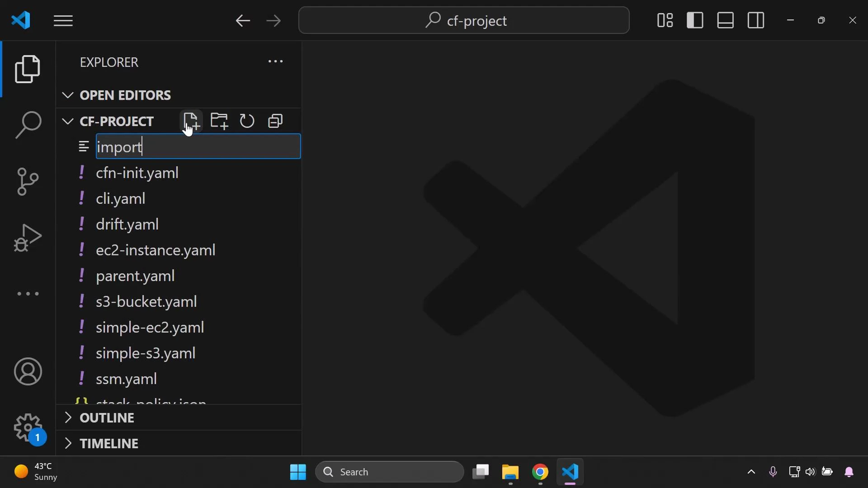Refresh the Explorer file list
The height and width of the screenshot is (488, 868).
point(247,121)
